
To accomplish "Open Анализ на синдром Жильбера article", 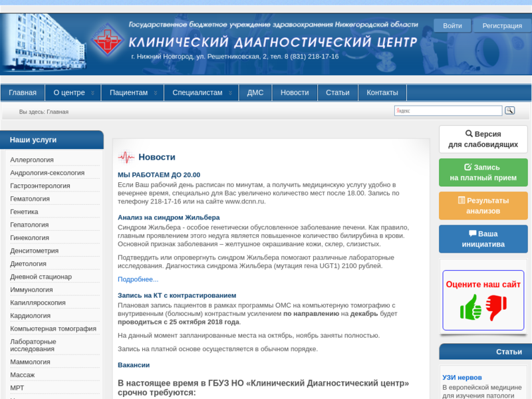I will (x=169, y=217).
